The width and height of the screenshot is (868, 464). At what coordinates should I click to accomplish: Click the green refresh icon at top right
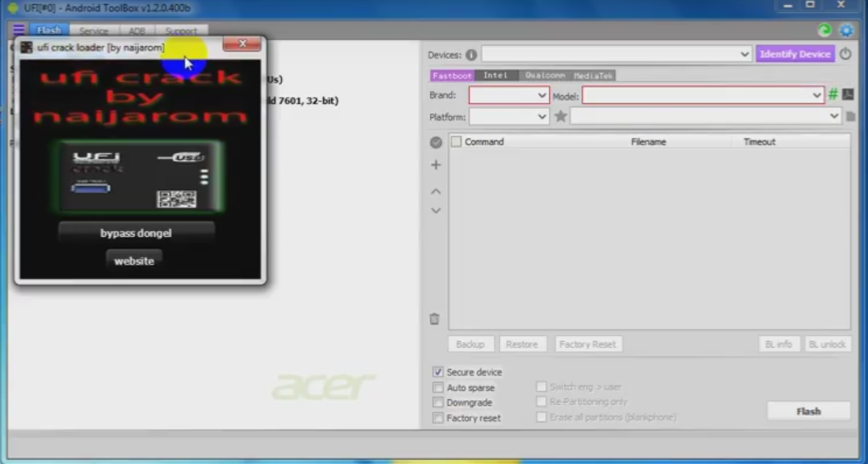pos(825,30)
